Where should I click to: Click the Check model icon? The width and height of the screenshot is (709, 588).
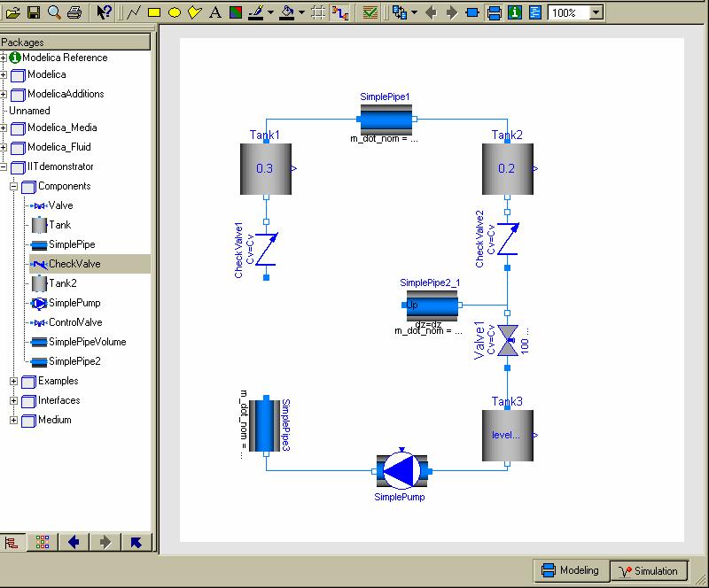pos(370,12)
